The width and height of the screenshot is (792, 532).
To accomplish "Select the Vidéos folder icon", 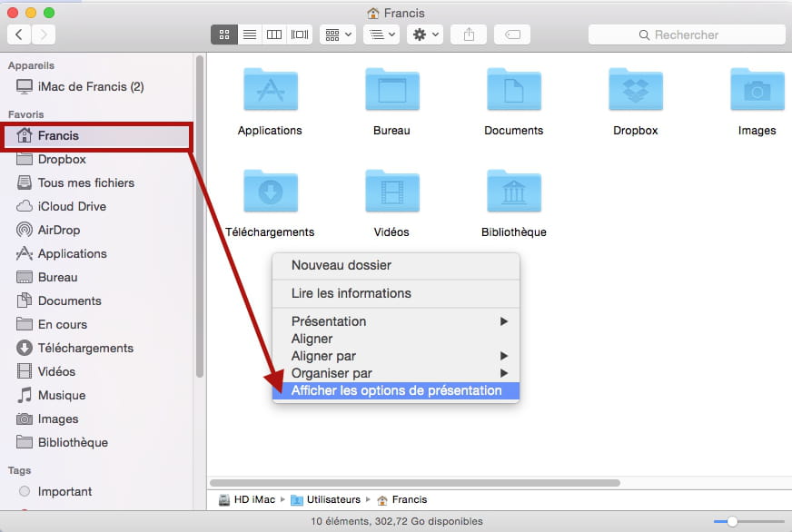I will tap(392, 192).
